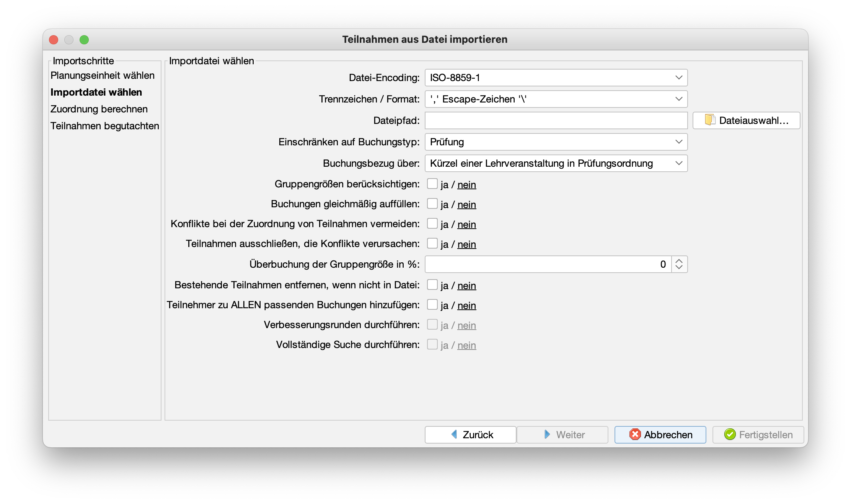Click the blue back arrow on Zurück
Screen dimensions: 851x504
click(454, 434)
